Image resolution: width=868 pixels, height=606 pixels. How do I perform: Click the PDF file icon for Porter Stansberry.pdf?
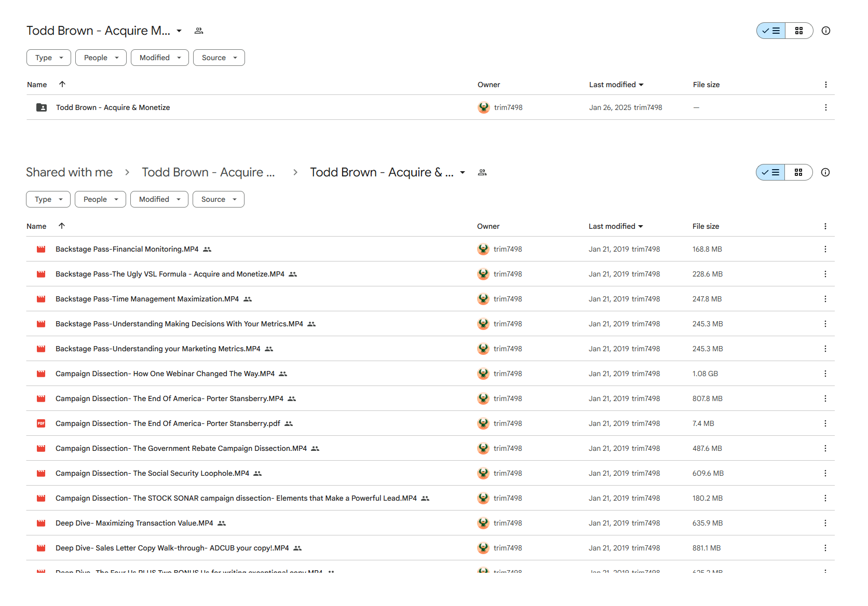[41, 423]
